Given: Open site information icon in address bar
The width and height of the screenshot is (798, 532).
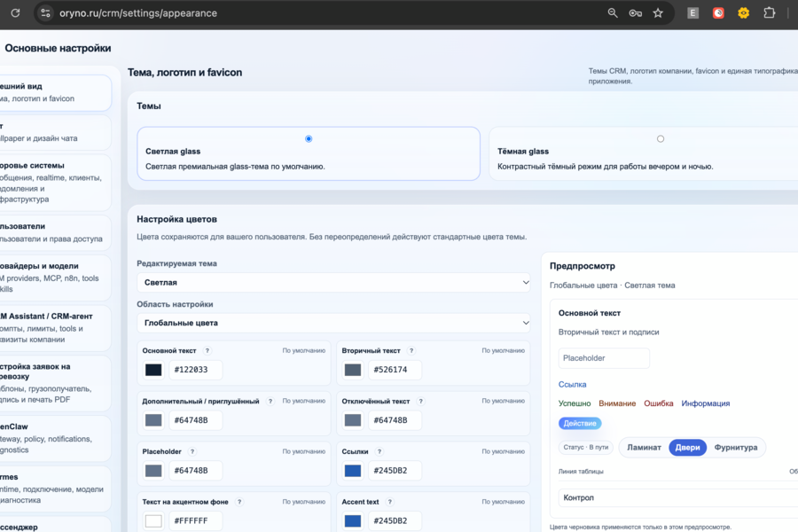Looking at the screenshot, I should click(45, 12).
